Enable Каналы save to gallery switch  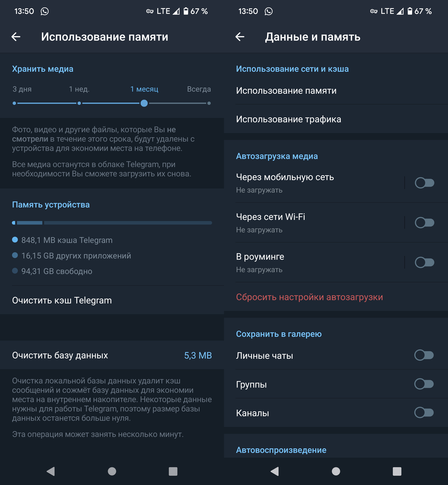pos(424,413)
